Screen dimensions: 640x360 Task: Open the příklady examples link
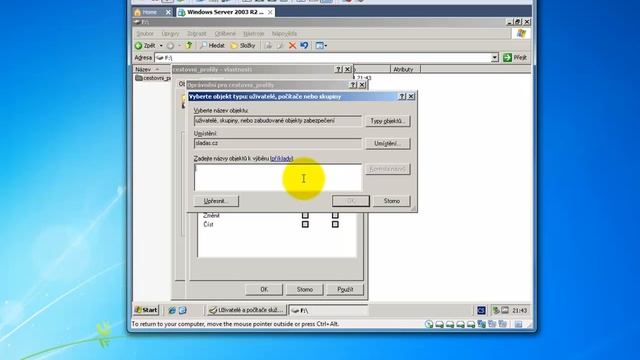click(282, 158)
